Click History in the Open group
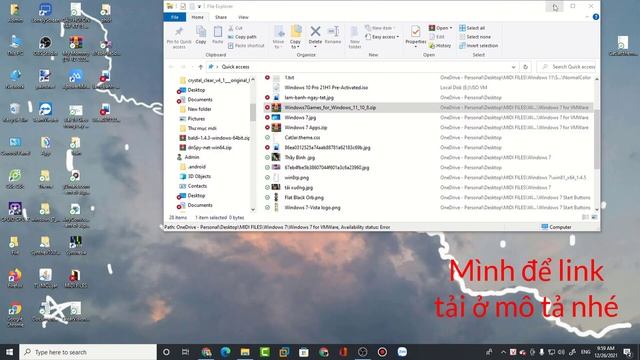The height and width of the screenshot is (360, 640). click(x=440, y=46)
